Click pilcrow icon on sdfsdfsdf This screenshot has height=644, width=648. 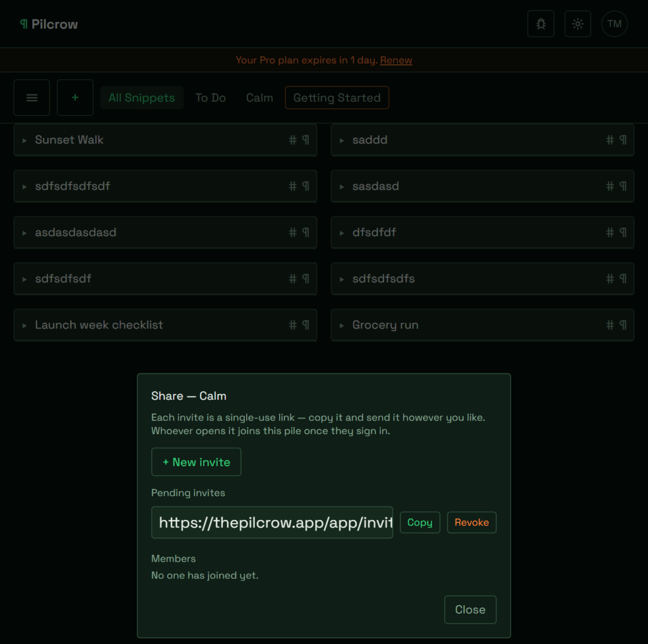[x=306, y=279]
